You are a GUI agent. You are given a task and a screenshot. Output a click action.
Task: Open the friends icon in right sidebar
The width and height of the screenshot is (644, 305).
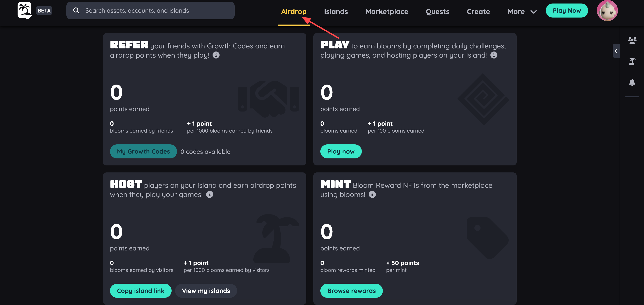tap(632, 40)
